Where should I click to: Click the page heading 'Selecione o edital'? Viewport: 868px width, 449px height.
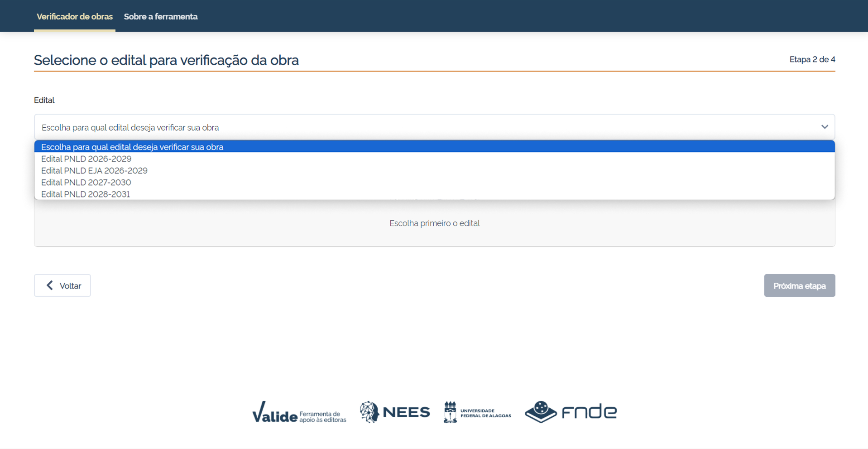click(x=166, y=60)
